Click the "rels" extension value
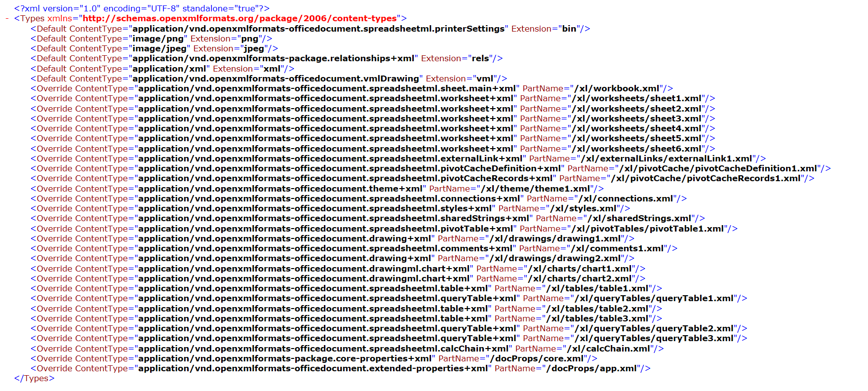The height and width of the screenshot is (391, 868). [480, 58]
